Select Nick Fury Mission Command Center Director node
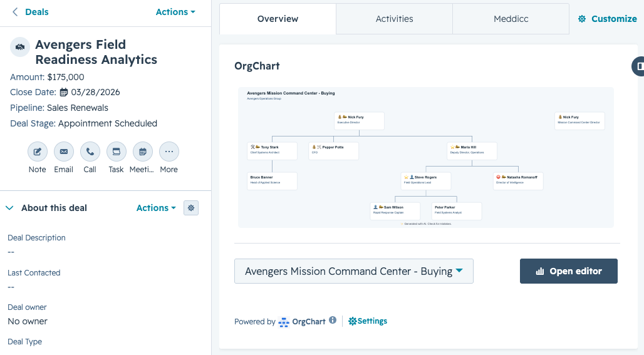644x355 pixels. coord(579,121)
